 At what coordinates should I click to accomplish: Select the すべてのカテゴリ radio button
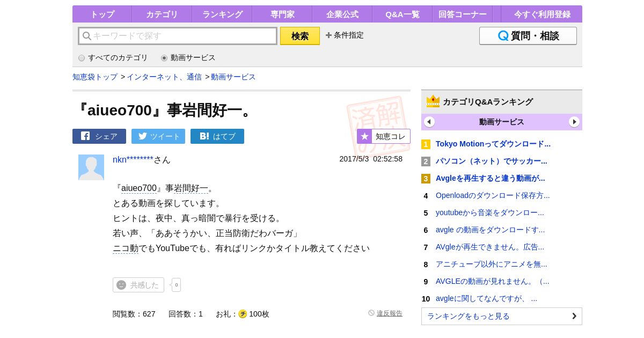click(82, 58)
